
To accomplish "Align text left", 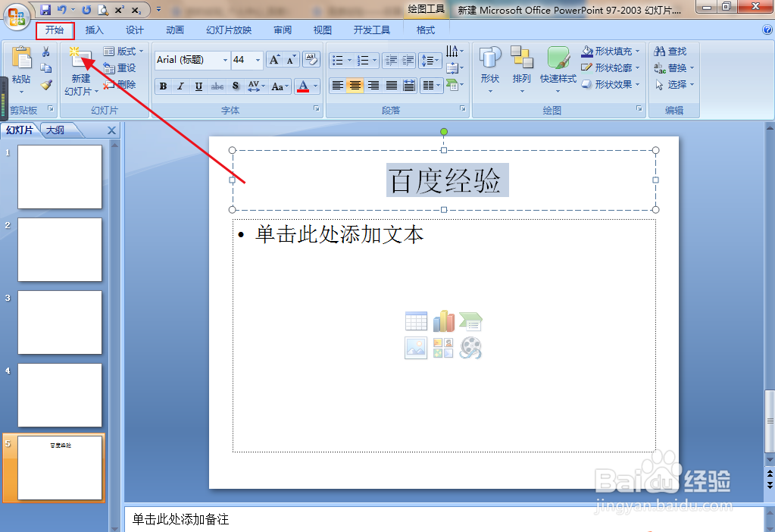I will coord(338,86).
